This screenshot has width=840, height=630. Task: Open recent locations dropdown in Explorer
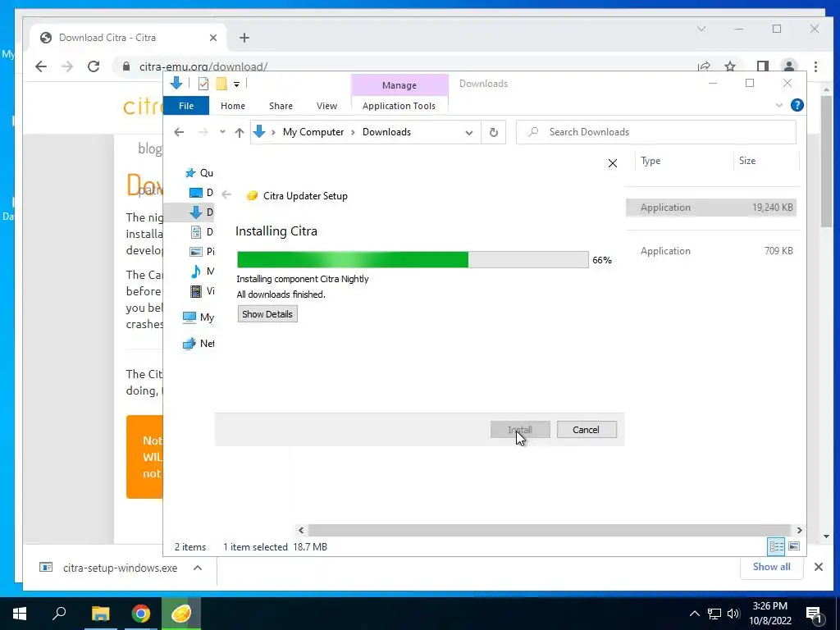[x=222, y=132]
